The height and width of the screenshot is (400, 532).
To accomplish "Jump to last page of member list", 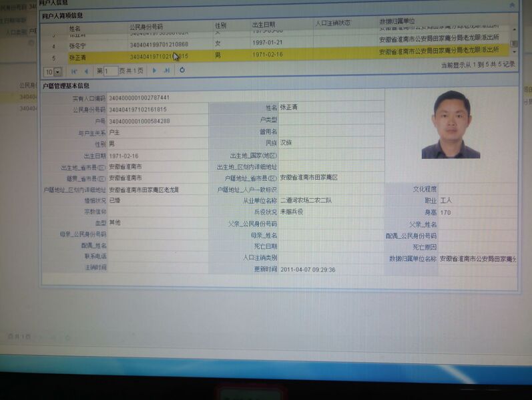I will pos(167,70).
